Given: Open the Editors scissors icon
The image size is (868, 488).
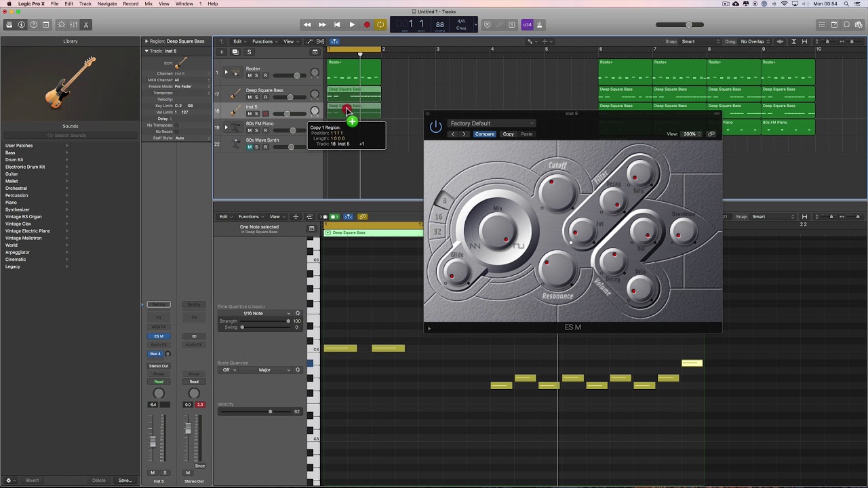Looking at the screenshot, I should point(85,25).
